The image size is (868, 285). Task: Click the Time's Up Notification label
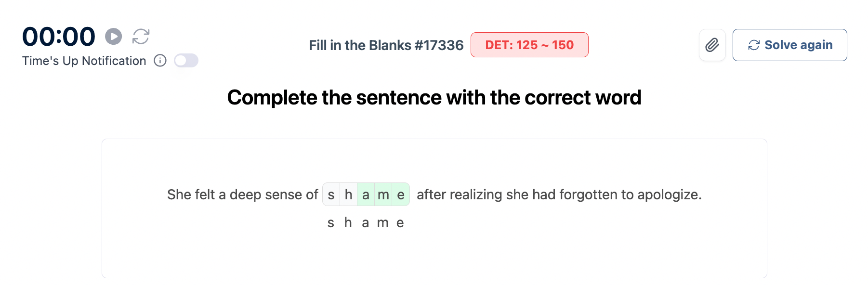click(x=84, y=61)
